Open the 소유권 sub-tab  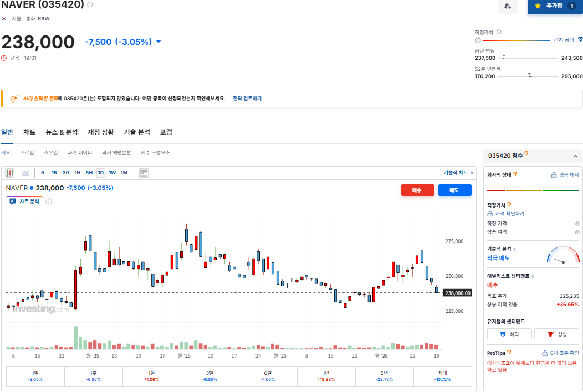point(50,153)
